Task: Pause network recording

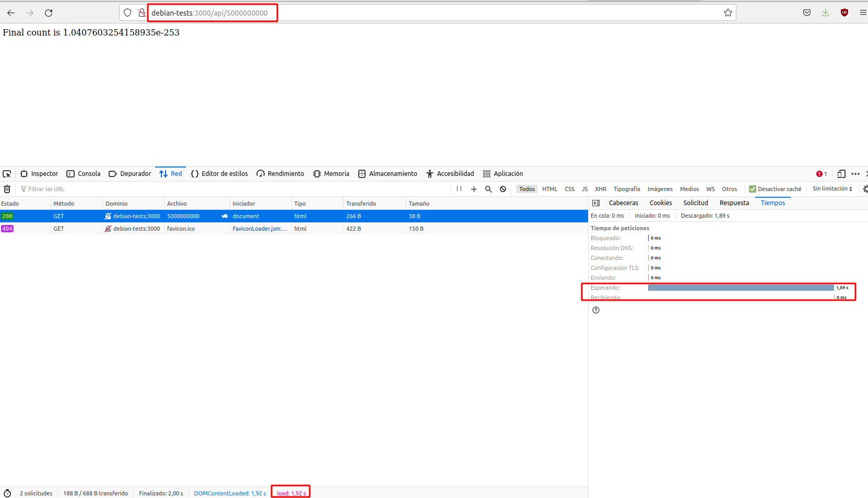Action: tap(459, 189)
